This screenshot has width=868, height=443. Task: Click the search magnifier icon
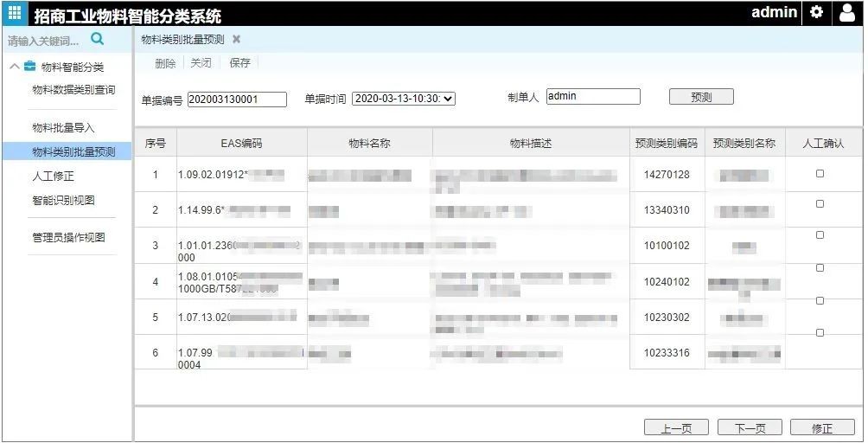(x=97, y=39)
